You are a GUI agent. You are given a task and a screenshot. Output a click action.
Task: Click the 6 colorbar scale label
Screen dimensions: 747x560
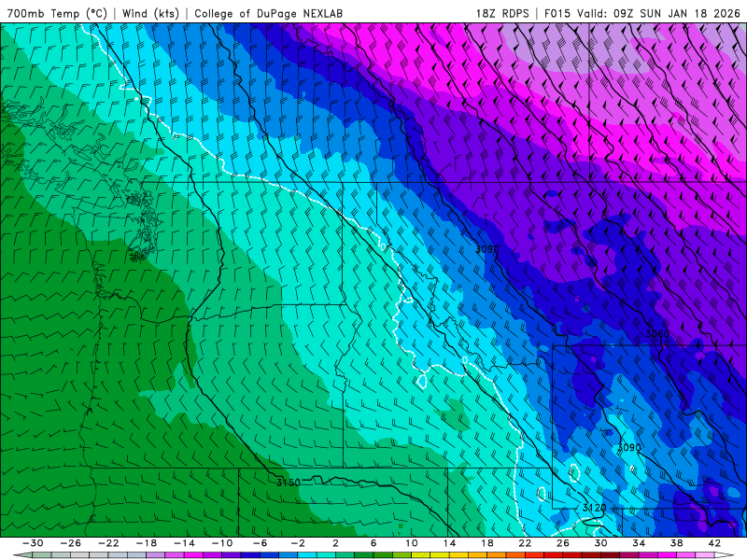tap(373, 543)
